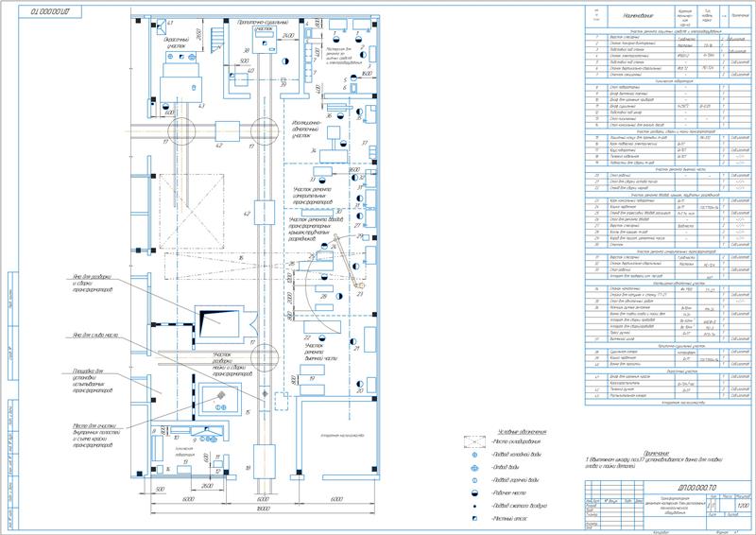756x535 pixels.
Task: Click the '500' dimension at bottom-left of plan
Action: coord(160,490)
